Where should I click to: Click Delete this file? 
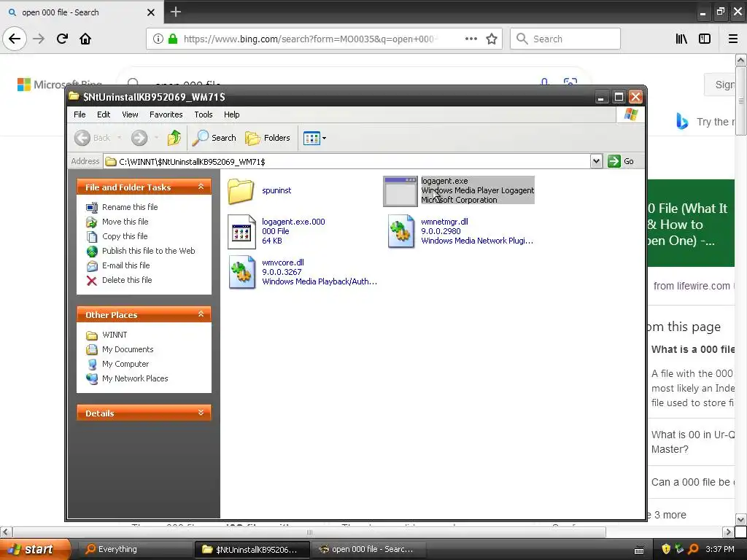click(x=127, y=280)
